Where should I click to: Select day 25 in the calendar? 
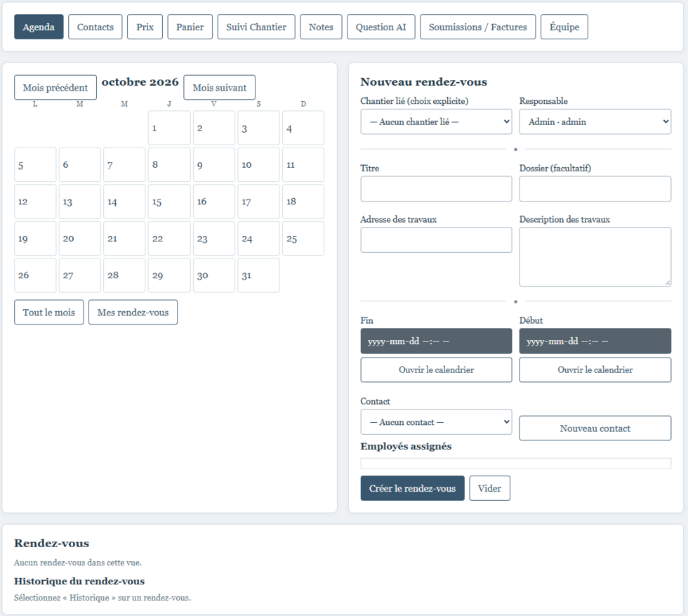[303, 238]
